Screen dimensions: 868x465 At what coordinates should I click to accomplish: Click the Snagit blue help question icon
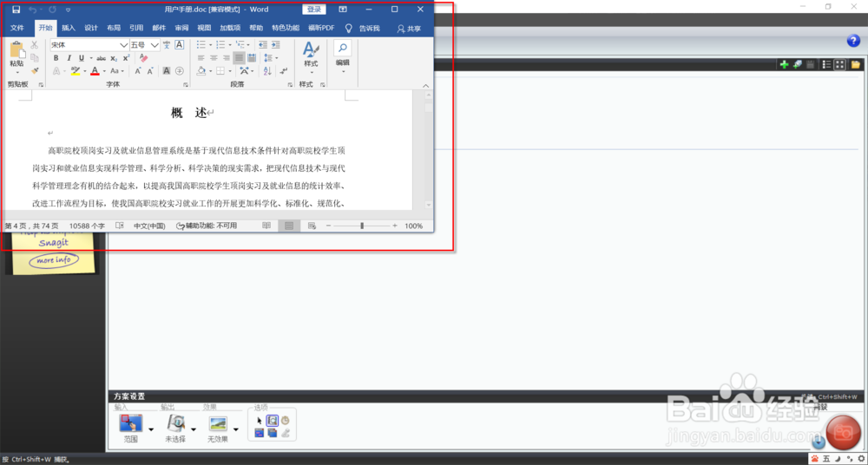(853, 41)
